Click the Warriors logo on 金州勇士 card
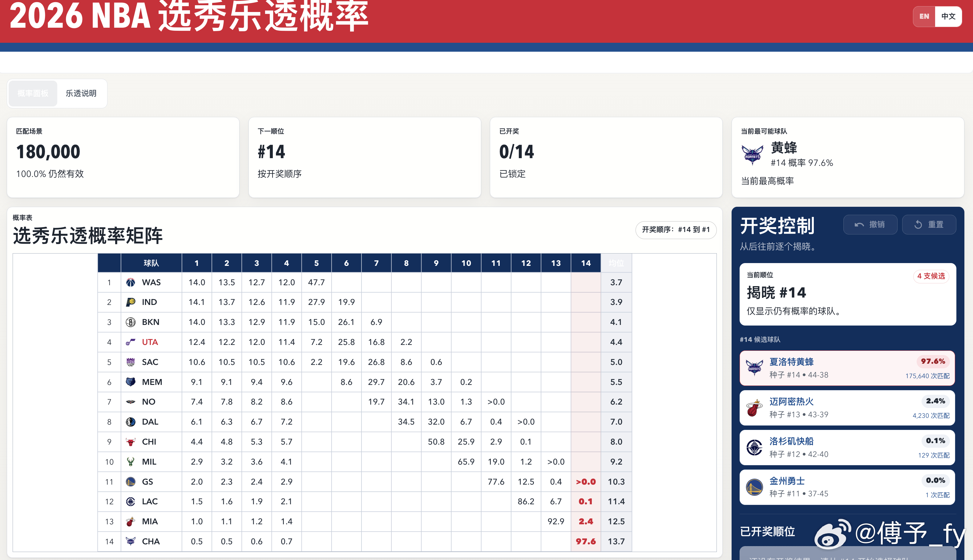973x560 pixels. coord(754,487)
